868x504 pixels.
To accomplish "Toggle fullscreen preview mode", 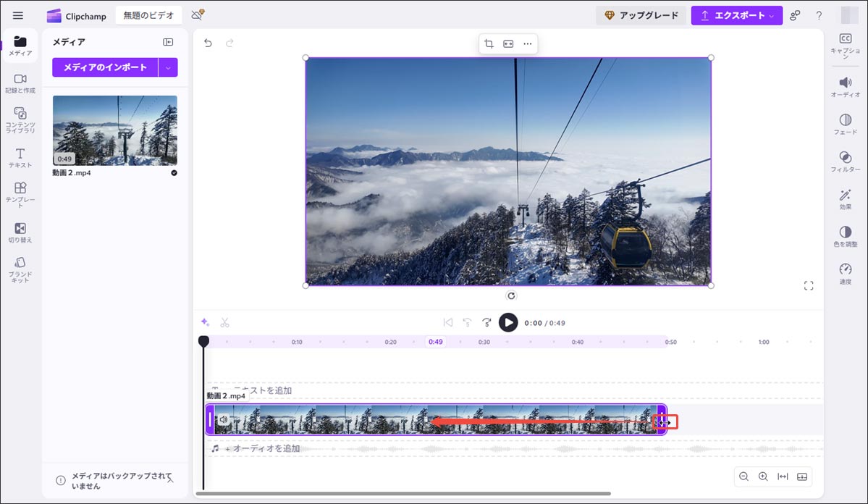I will [809, 285].
